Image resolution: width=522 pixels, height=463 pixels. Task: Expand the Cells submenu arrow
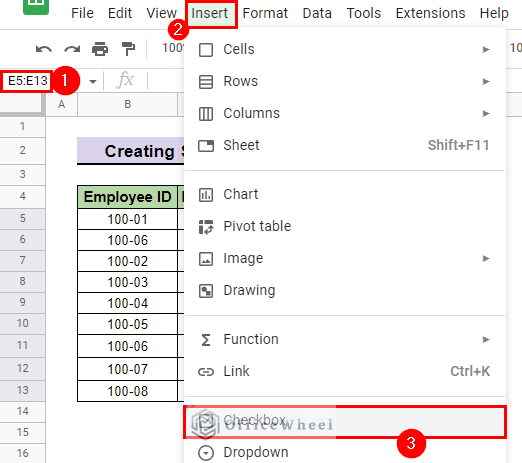486,50
